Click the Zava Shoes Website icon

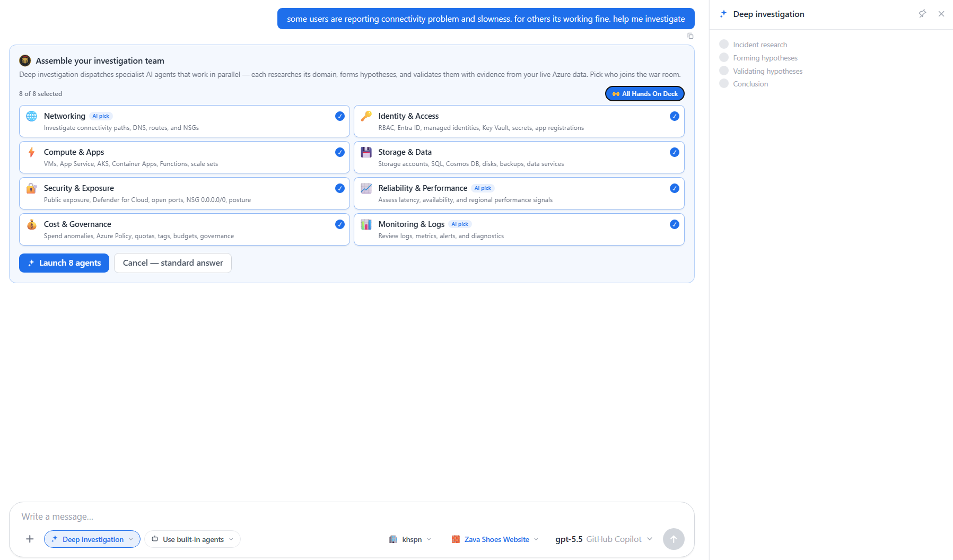(456, 539)
